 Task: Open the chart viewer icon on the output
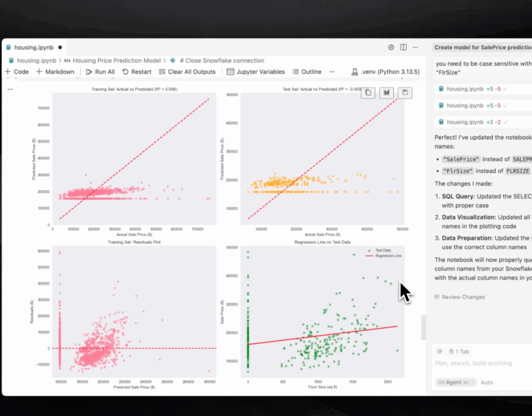click(386, 93)
